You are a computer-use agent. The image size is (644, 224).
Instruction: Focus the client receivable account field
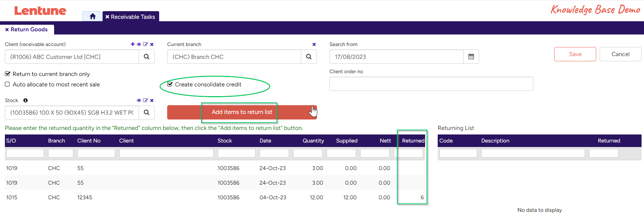pos(72,56)
